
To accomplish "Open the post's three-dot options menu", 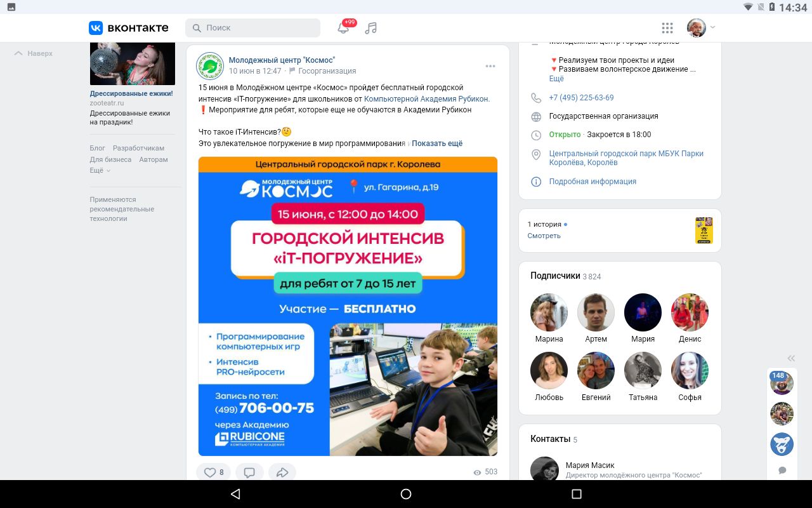I will coord(490,66).
